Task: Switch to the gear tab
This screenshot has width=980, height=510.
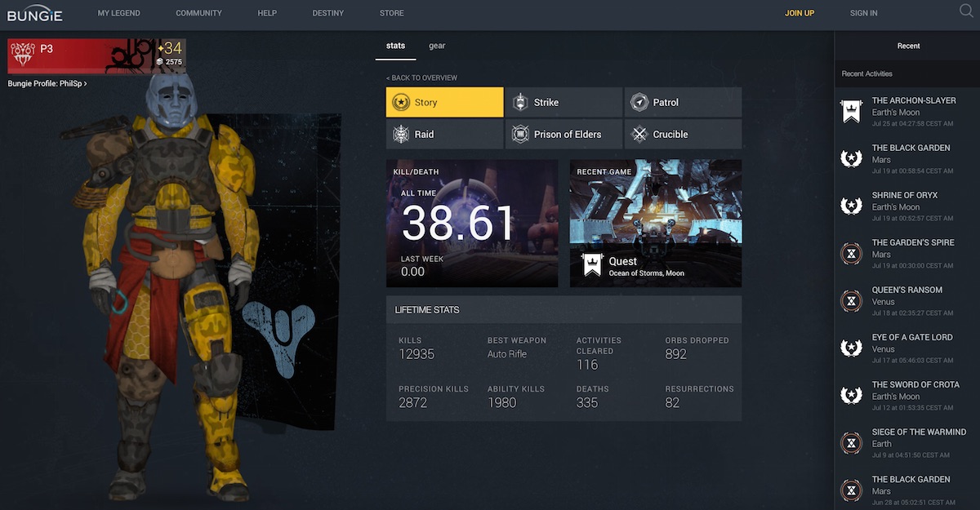Action: click(437, 47)
